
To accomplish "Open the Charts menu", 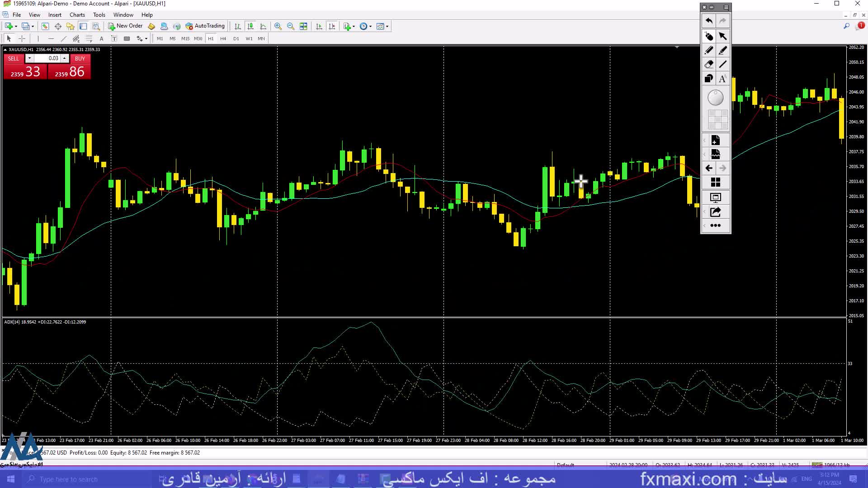I will click(x=77, y=15).
